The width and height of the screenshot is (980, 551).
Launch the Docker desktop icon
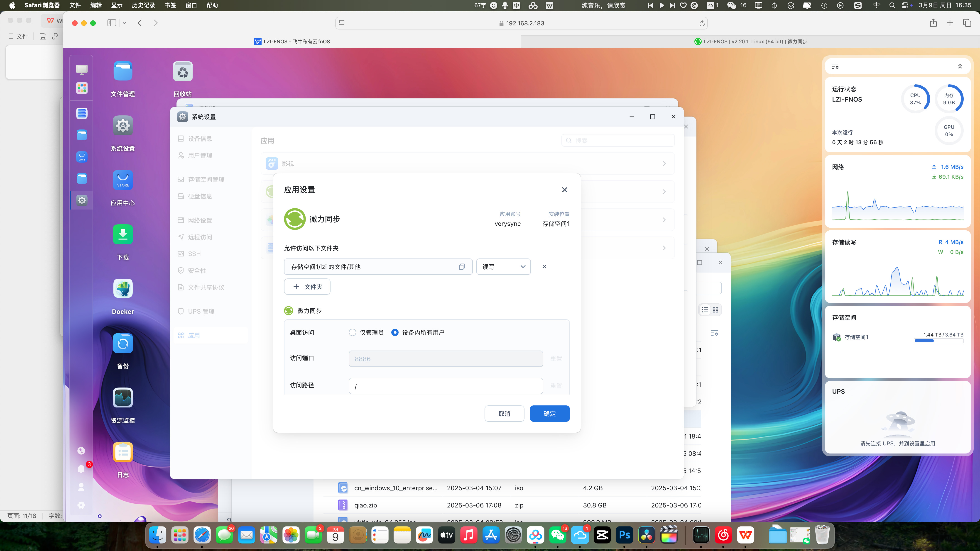coord(122,289)
